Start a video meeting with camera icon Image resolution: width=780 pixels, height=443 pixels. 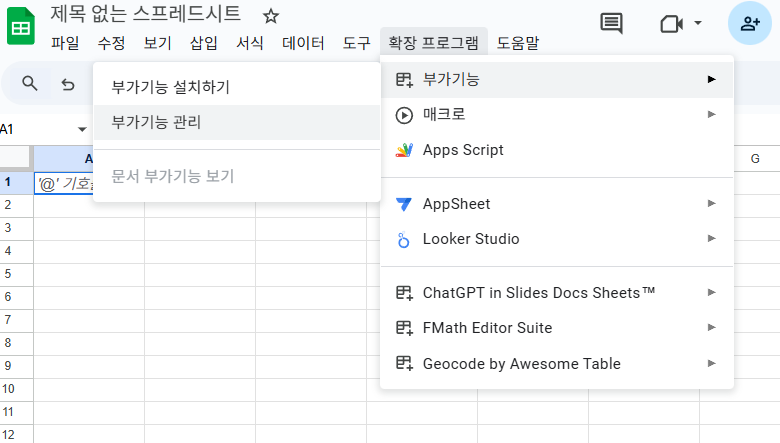[671, 23]
